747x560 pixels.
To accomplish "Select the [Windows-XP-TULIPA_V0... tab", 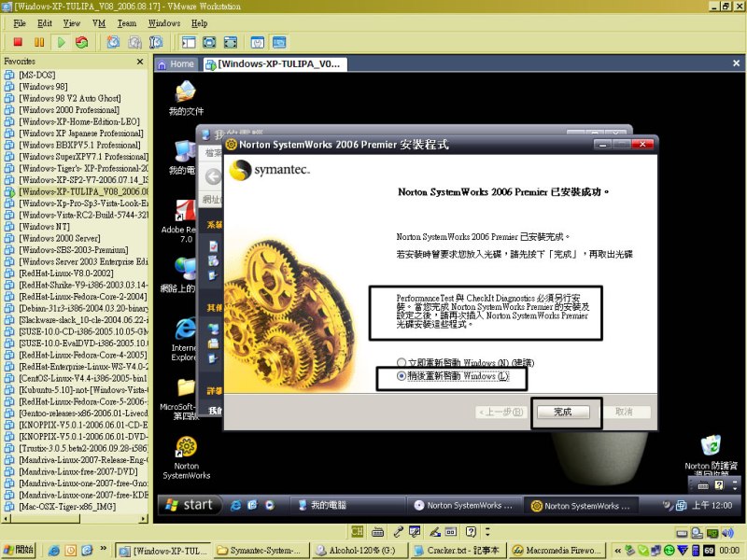I will click(274, 64).
